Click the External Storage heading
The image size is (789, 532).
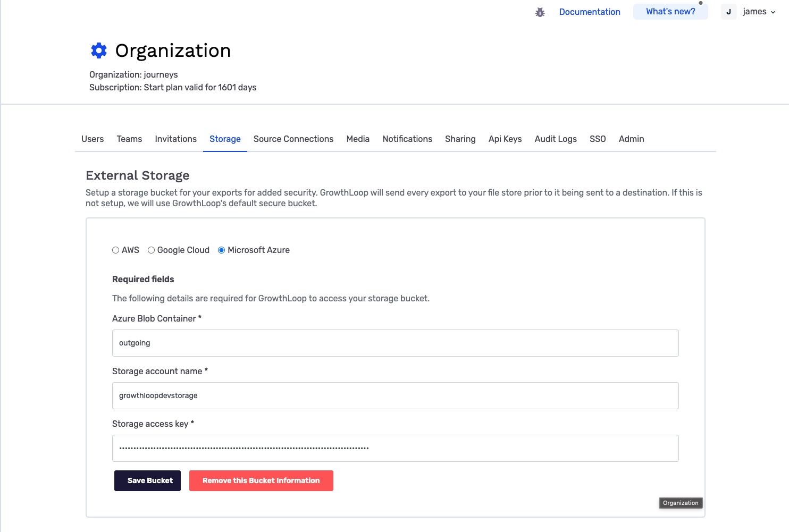click(138, 175)
